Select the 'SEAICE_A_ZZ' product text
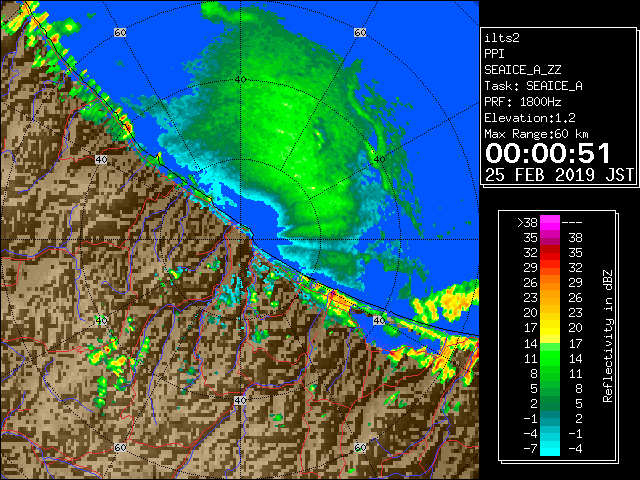 (523, 70)
